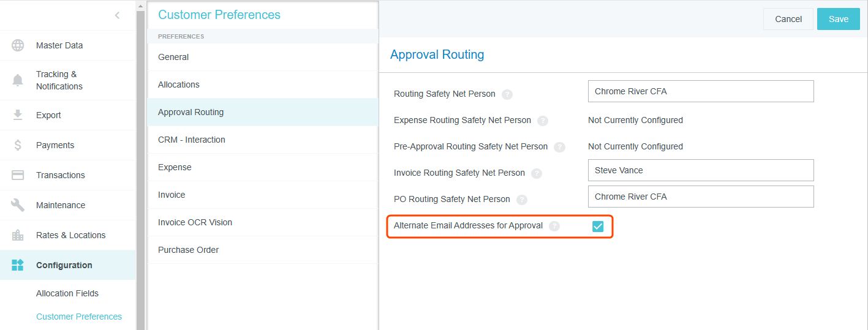
Task: Click the Tracking & Notifications bell icon
Action: point(18,80)
